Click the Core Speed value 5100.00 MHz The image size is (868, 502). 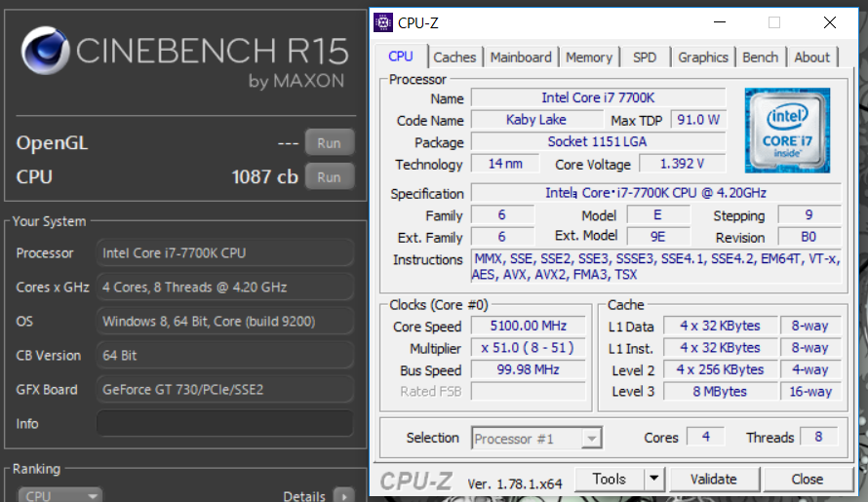528,326
